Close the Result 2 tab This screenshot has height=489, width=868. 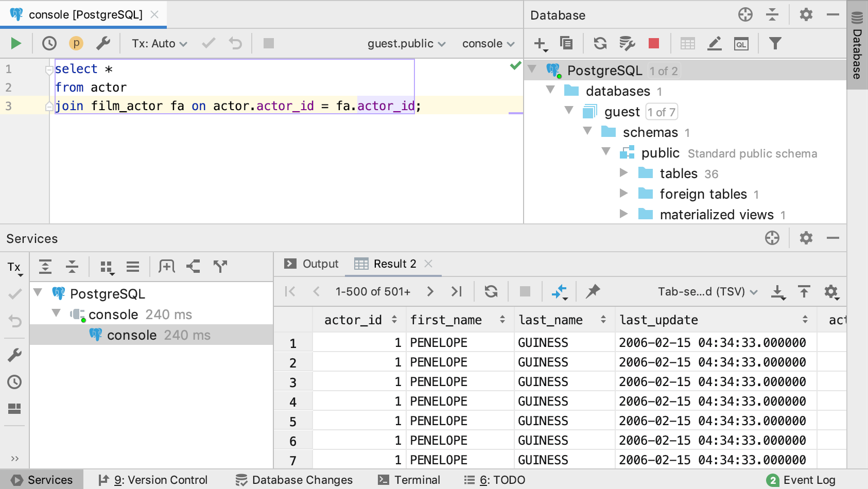coord(428,264)
